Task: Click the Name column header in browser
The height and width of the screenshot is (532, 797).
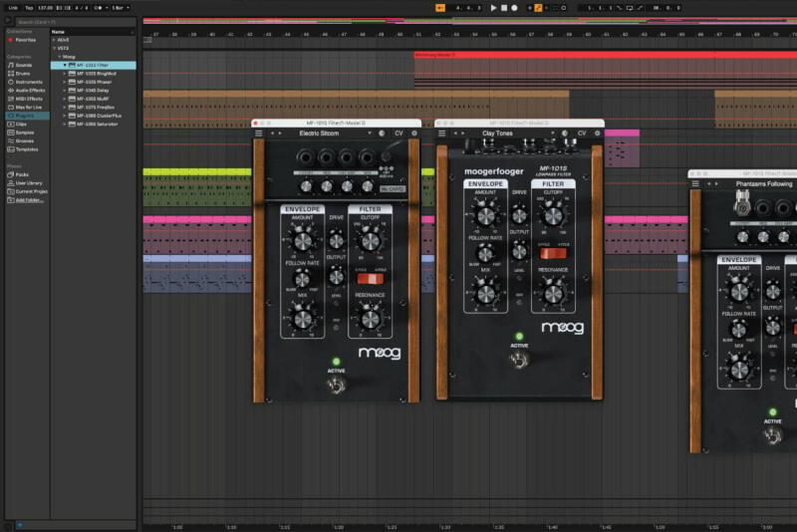Action: 93,32
